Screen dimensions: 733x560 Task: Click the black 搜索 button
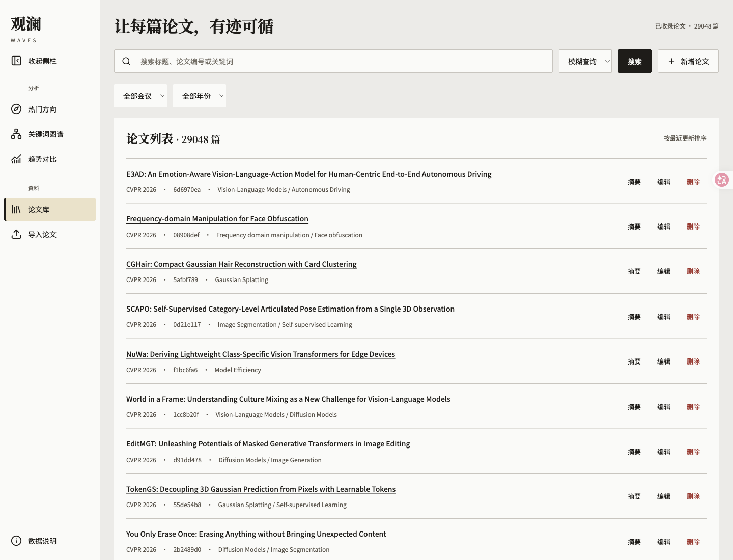point(635,61)
